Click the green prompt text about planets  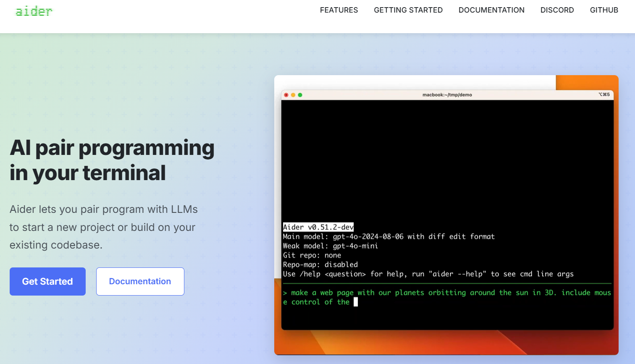447,293
